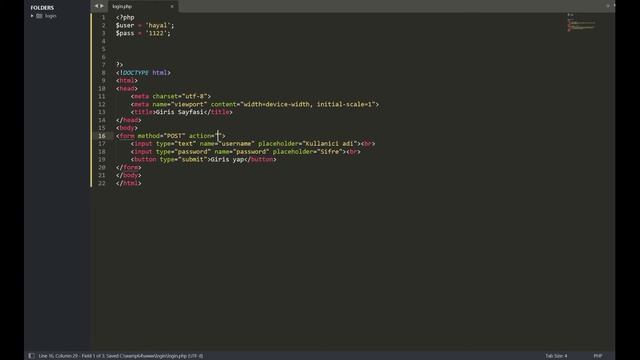
Task: Click placeholder="Sifre" on password line
Action: click(308, 152)
